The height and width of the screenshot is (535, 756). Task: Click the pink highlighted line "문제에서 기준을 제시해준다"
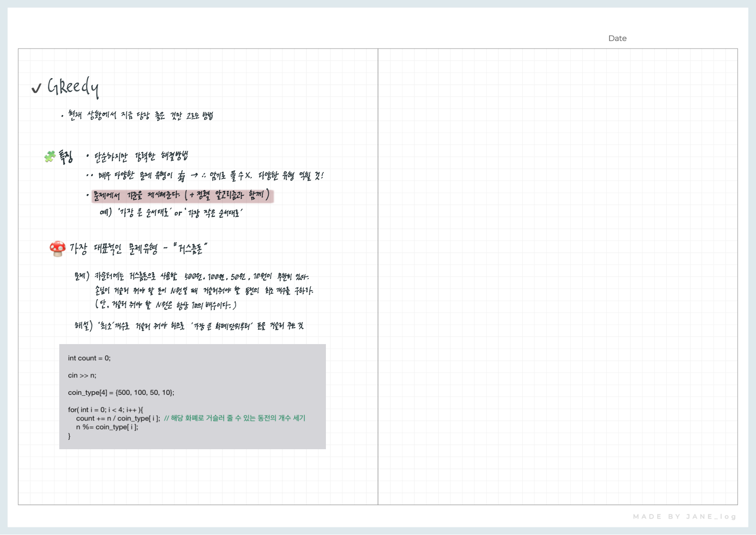182,196
